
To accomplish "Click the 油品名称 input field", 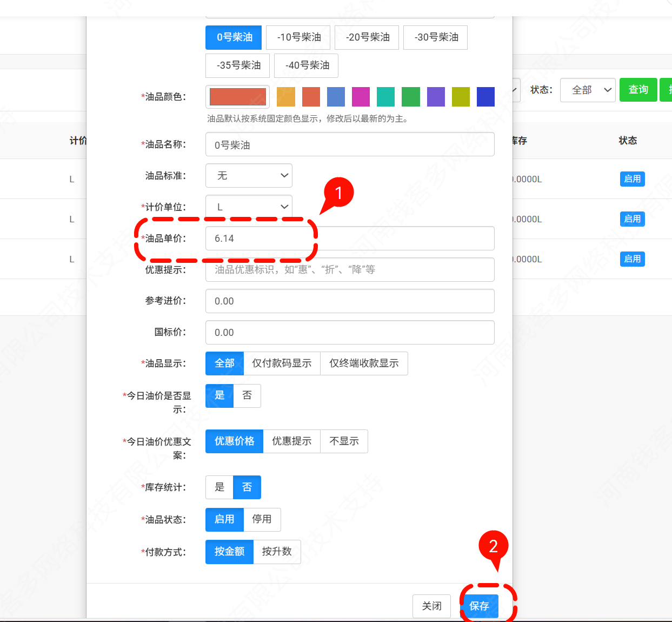I will tap(350, 144).
